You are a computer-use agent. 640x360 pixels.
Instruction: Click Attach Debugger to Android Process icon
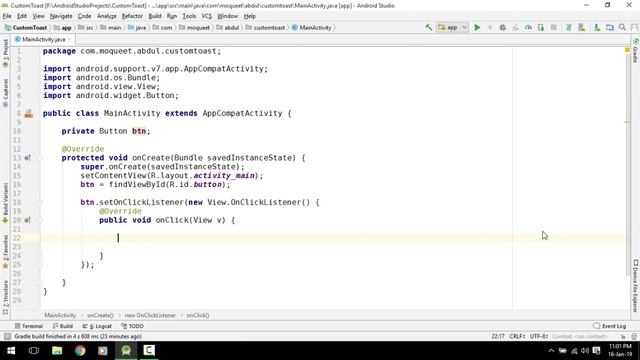541,27
